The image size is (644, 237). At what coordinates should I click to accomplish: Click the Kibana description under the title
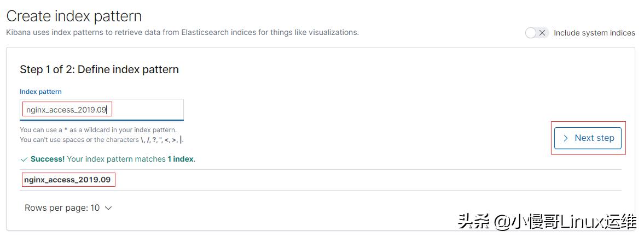coord(182,32)
